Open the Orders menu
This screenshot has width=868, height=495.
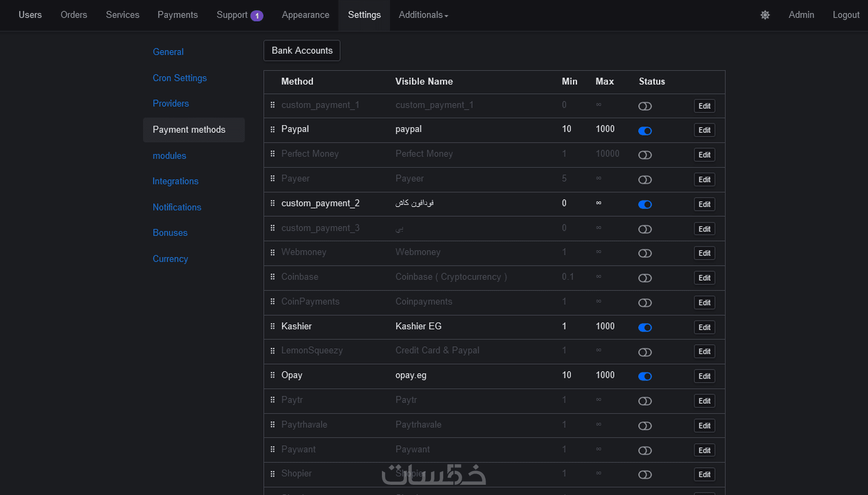tap(74, 15)
